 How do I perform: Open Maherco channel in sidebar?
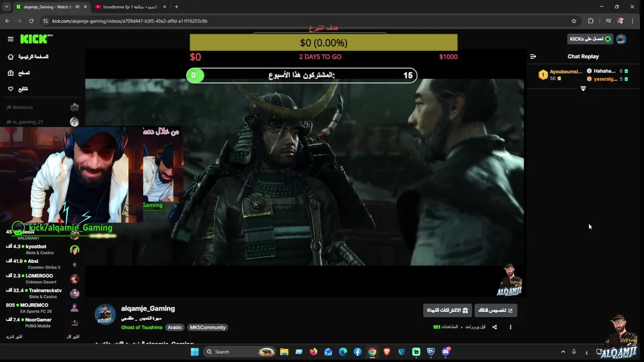click(43, 107)
